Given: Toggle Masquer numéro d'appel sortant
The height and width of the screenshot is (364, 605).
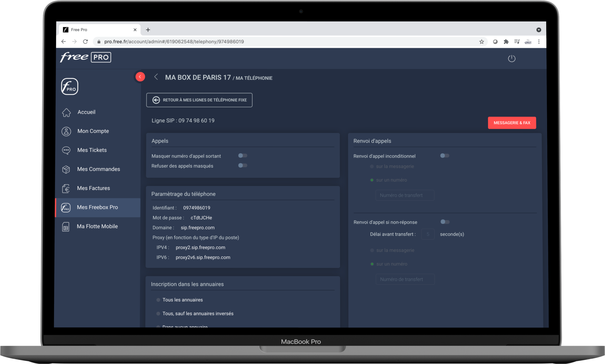Looking at the screenshot, I should pyautogui.click(x=242, y=156).
